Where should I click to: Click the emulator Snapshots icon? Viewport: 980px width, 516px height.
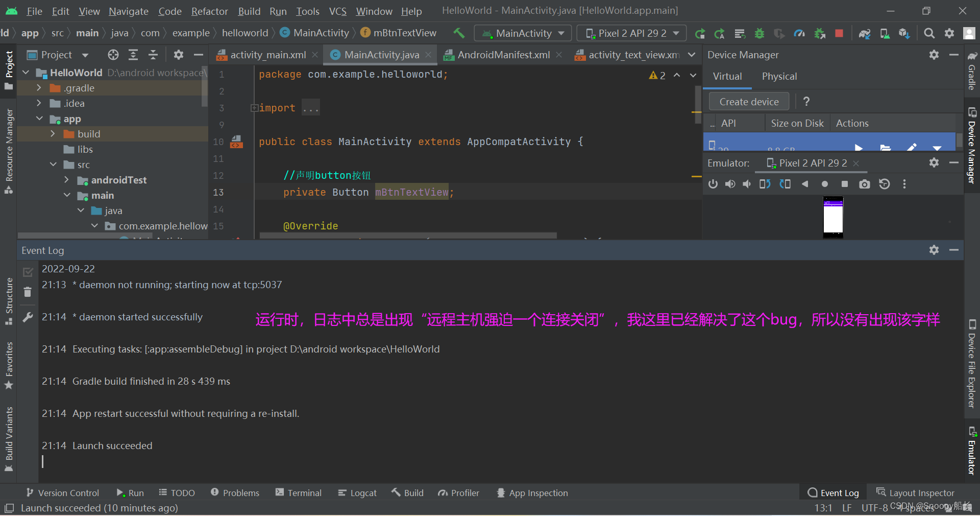coord(885,184)
